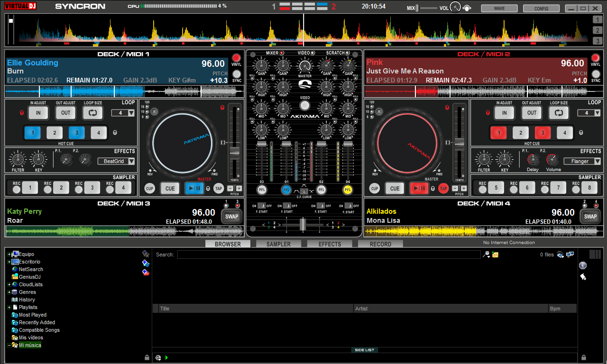Screen dimensions: 607x364
Task: Select the MIXER view radio button
Action: click(282, 53)
